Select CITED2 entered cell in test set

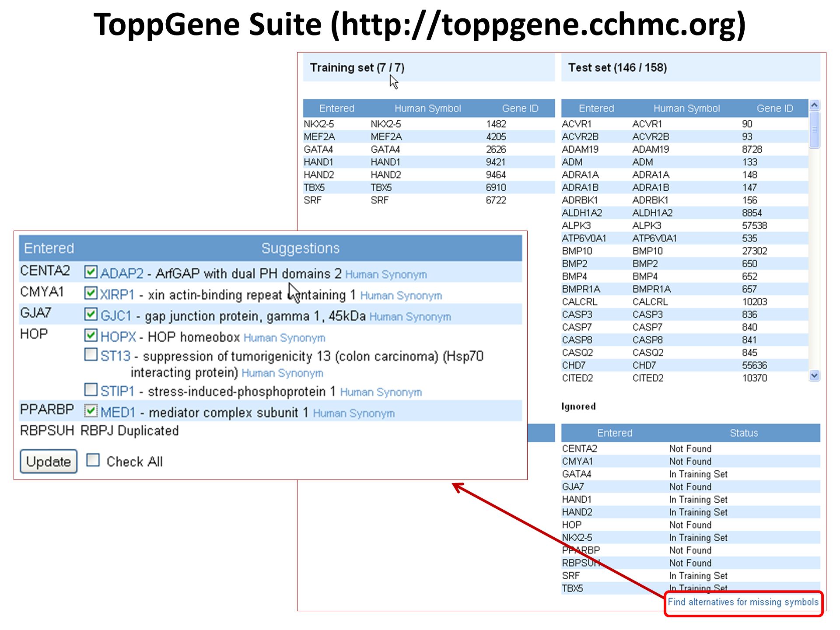[577, 378]
